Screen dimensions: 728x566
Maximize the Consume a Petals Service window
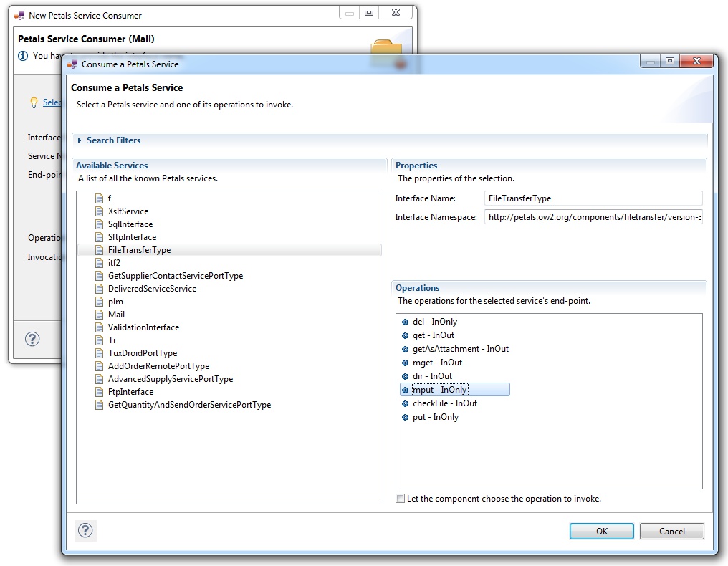click(x=669, y=62)
